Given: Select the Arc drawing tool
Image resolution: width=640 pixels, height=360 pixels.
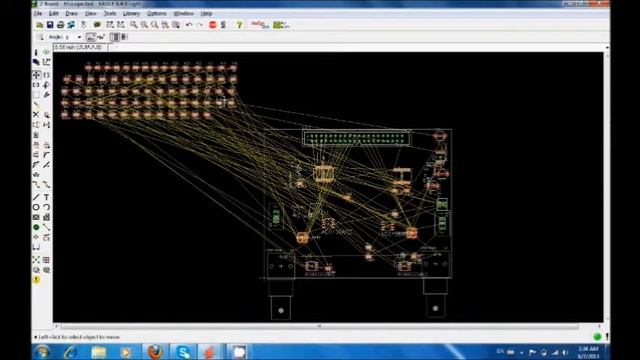Looking at the screenshot, I should [x=47, y=207].
